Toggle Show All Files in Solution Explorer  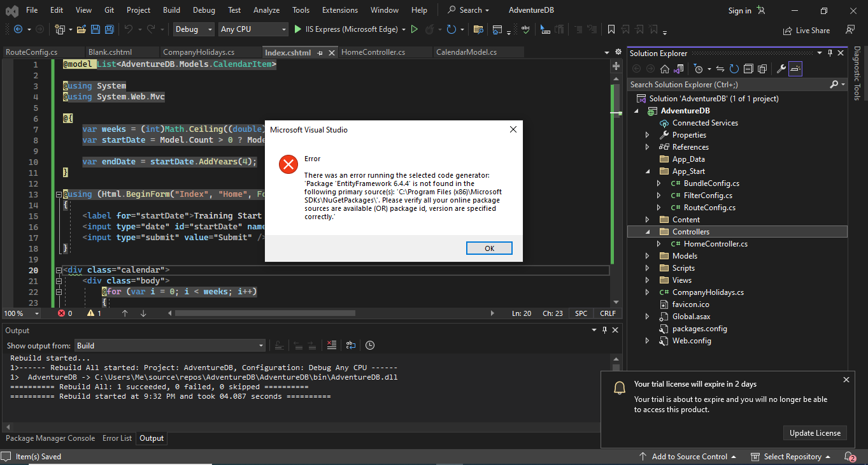(x=762, y=69)
